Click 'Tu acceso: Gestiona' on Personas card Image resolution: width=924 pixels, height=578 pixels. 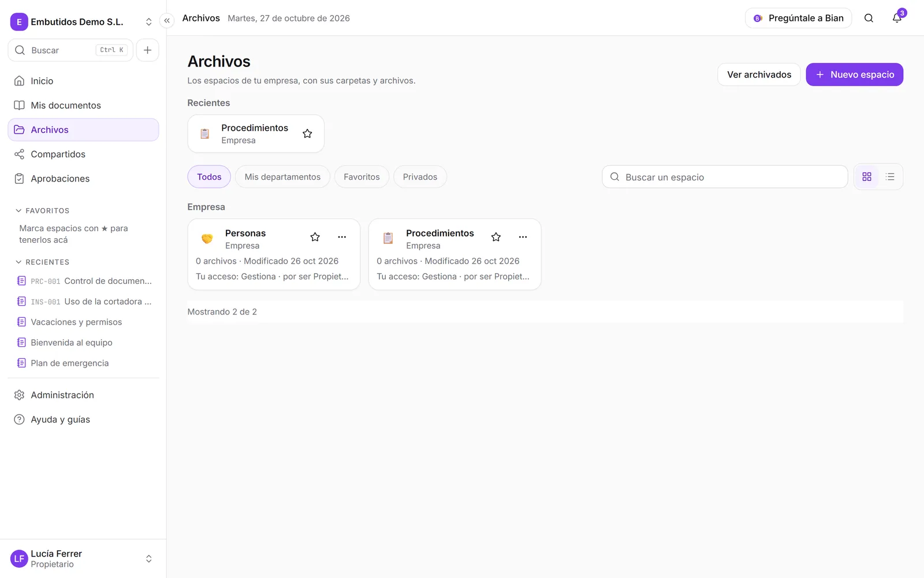tap(236, 277)
